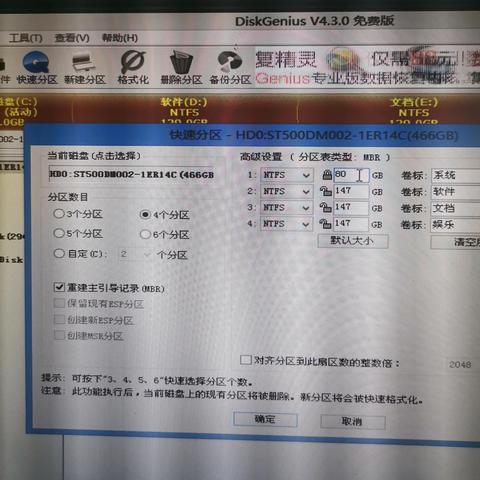Click the current disk HD0:ST500DM002 selector field

[132, 174]
